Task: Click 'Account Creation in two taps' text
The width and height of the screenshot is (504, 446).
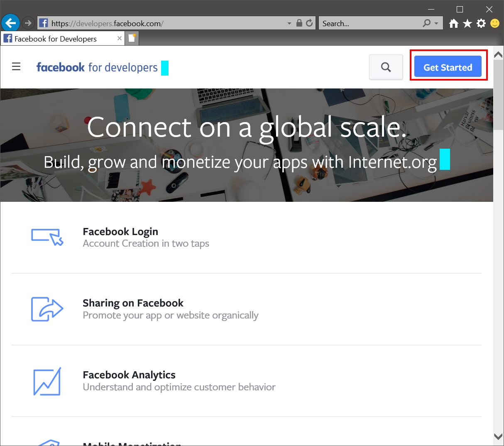Action: (x=146, y=243)
